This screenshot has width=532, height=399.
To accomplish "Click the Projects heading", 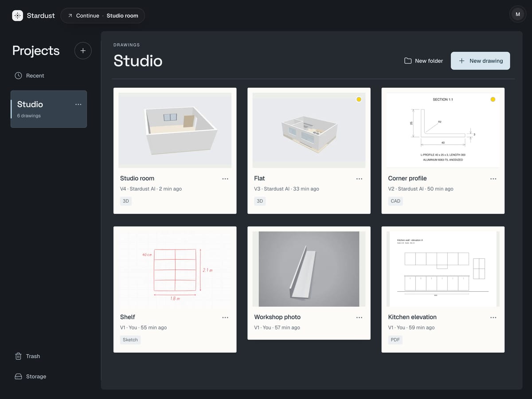I will [x=36, y=51].
